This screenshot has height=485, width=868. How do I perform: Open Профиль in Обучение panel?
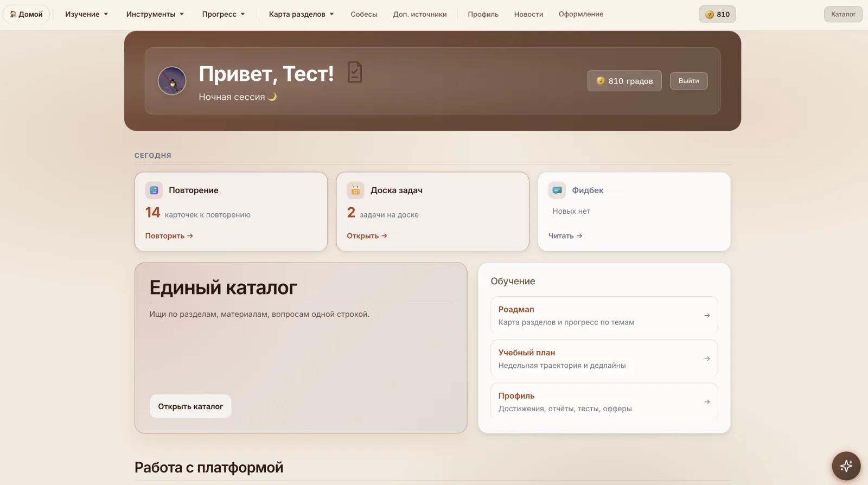click(x=604, y=401)
